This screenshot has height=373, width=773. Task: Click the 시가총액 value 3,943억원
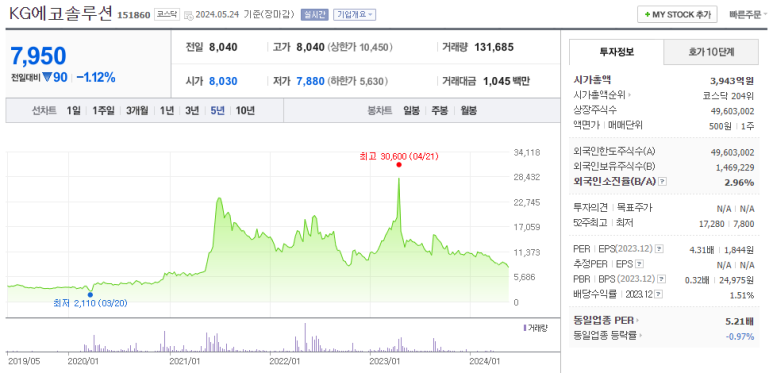731,80
